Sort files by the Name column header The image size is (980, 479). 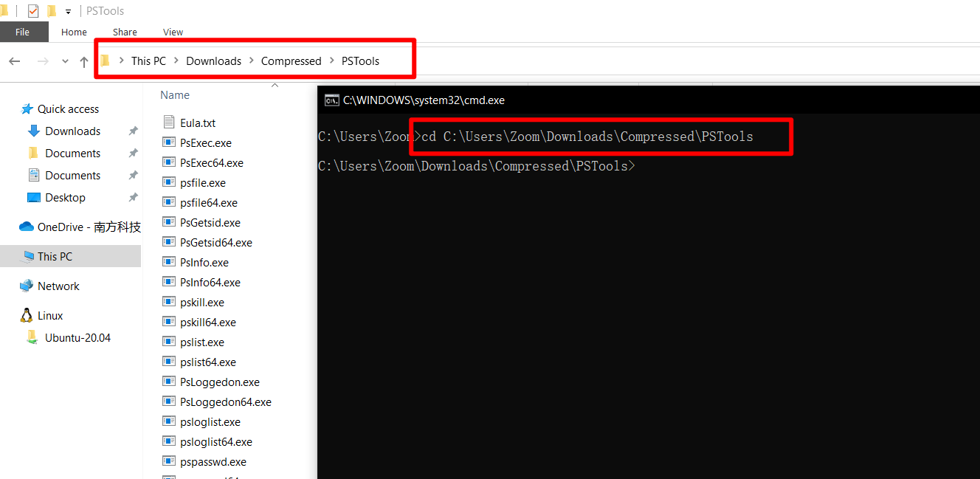click(x=175, y=95)
